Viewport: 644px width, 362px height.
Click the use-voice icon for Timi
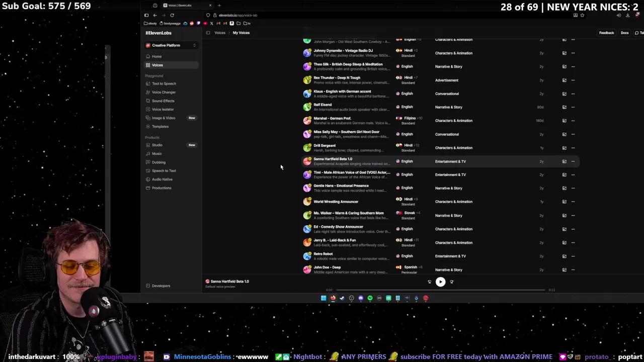(564, 174)
